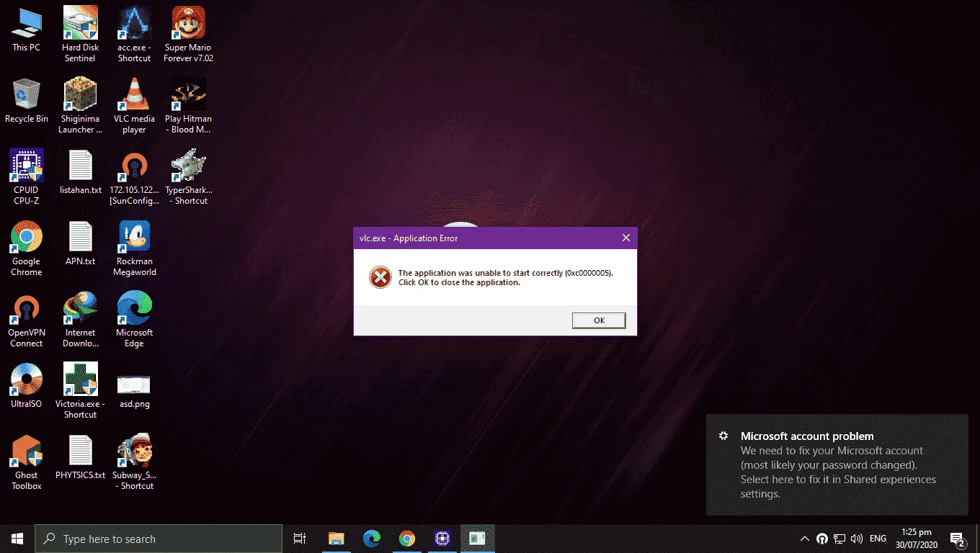Screen dimensions: 980x553
Task: Change the ENG input language
Action: click(x=878, y=539)
